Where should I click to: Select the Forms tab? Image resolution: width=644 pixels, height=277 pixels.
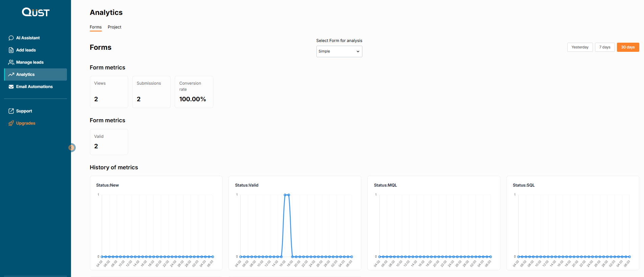click(x=96, y=27)
